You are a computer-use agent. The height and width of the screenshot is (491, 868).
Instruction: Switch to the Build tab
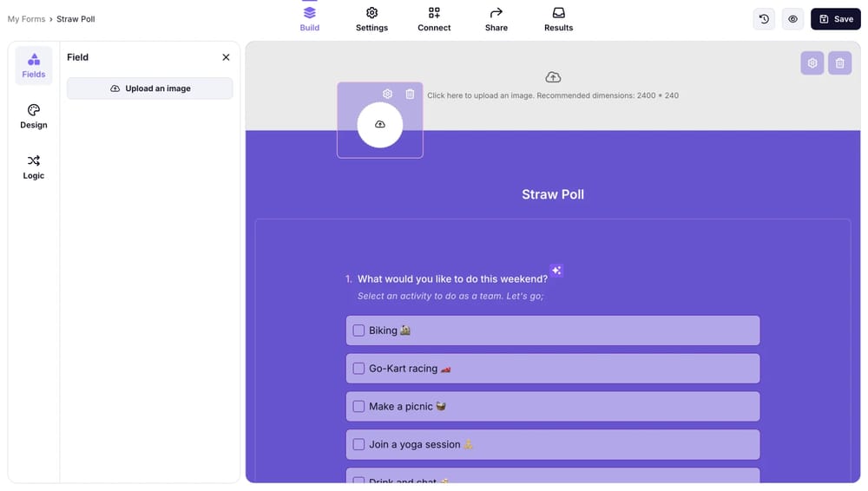coord(310,19)
